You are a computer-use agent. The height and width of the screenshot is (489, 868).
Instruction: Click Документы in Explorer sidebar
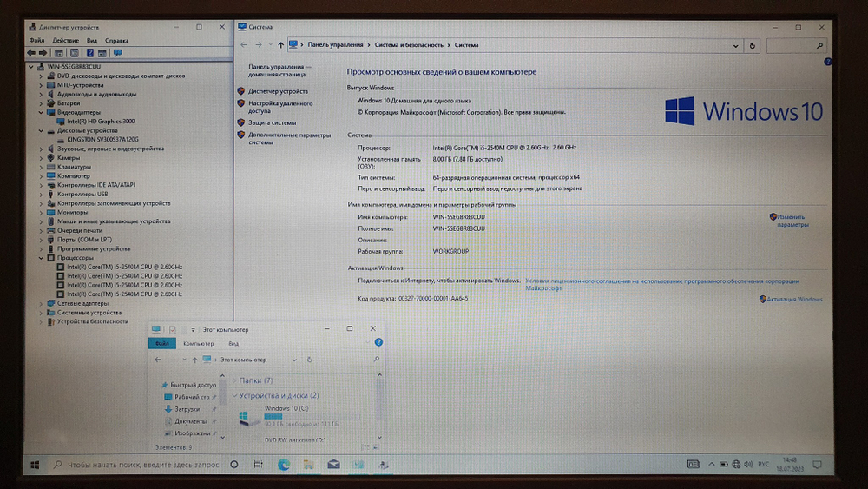tap(190, 421)
